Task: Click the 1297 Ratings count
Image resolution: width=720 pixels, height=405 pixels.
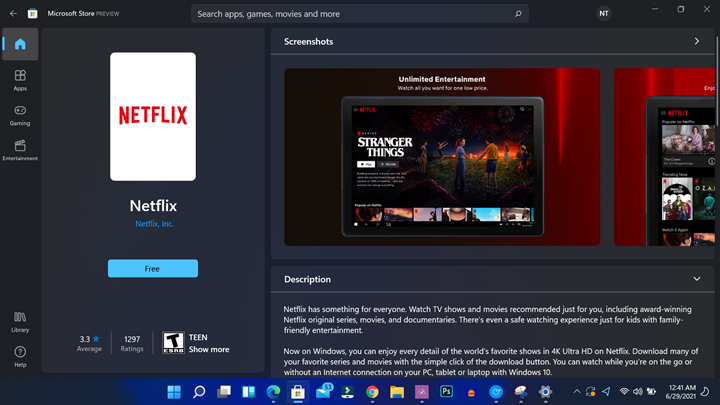Action: click(132, 343)
